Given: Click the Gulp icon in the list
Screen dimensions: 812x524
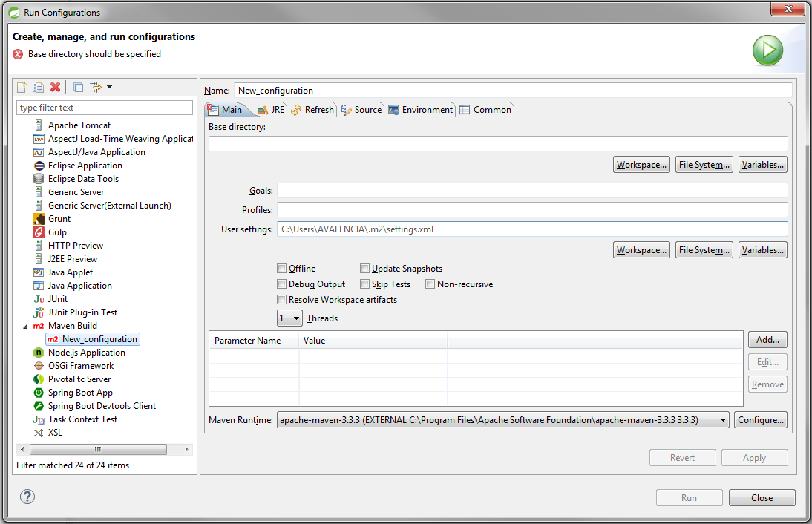Looking at the screenshot, I should (x=39, y=232).
